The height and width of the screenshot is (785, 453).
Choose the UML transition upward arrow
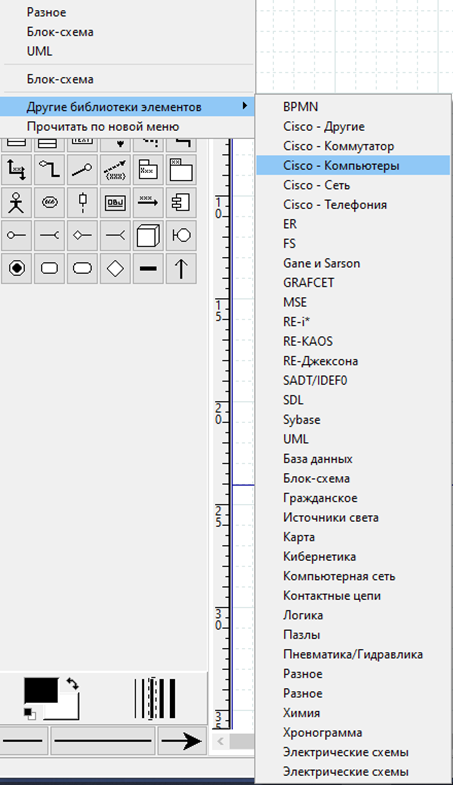pyautogui.click(x=181, y=268)
